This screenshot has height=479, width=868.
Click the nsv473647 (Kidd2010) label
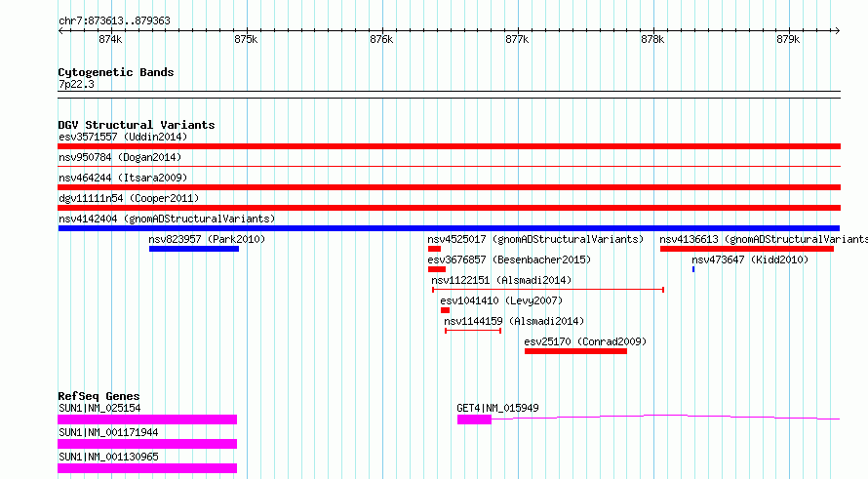coord(750,259)
